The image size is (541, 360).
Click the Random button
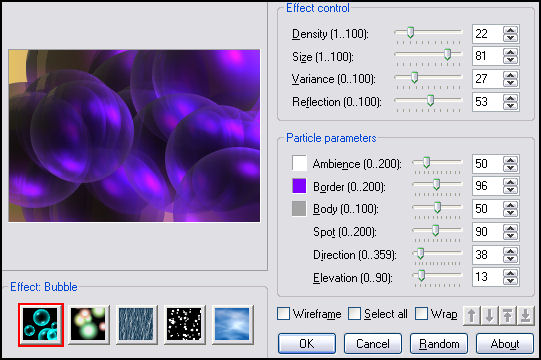[x=439, y=343]
